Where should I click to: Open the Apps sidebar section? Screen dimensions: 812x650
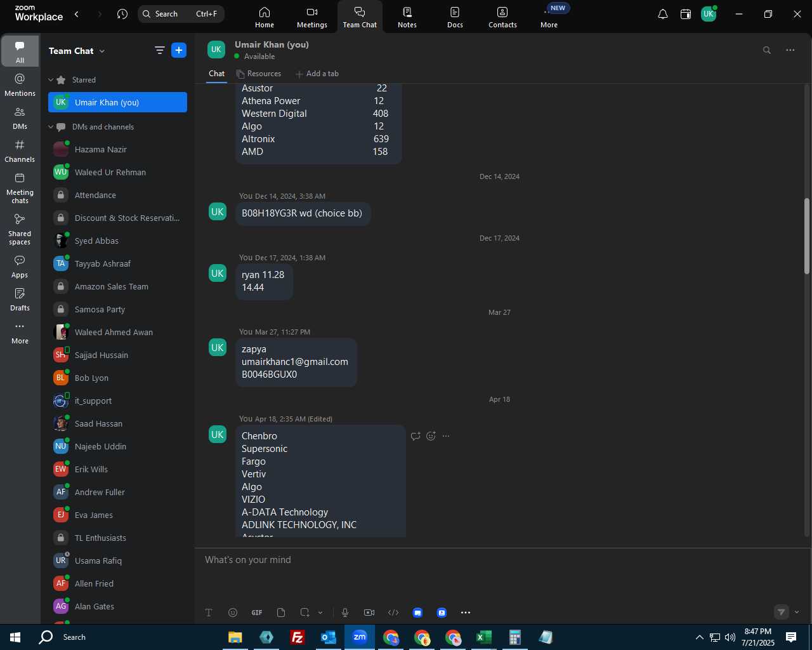tap(20, 267)
